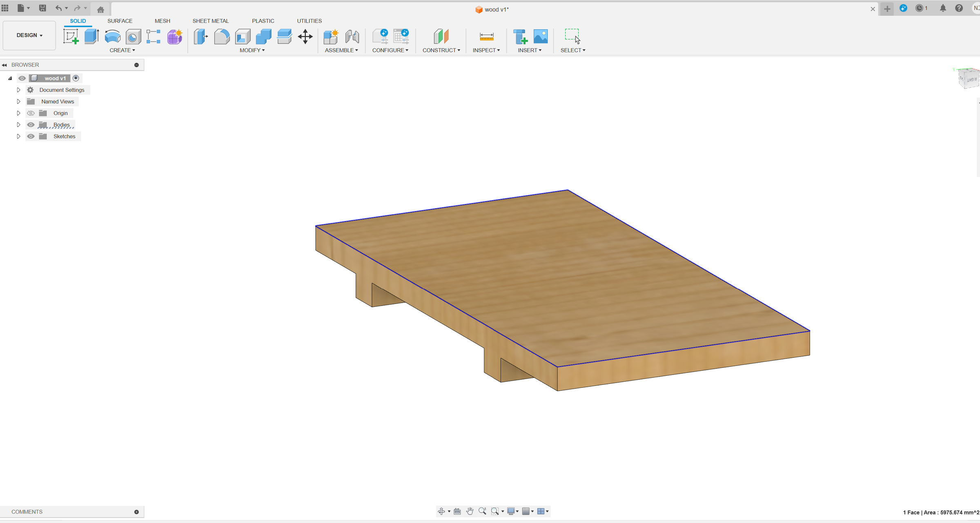Open the Measure tool
Image resolution: width=980 pixels, height=523 pixels.
click(486, 37)
